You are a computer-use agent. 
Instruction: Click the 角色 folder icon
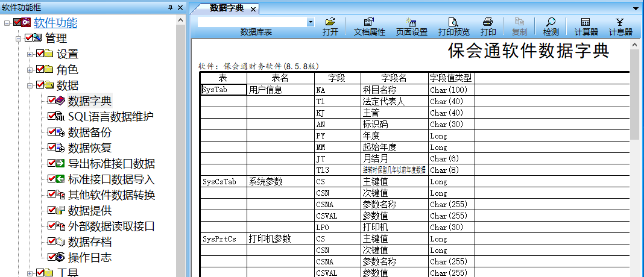point(48,69)
